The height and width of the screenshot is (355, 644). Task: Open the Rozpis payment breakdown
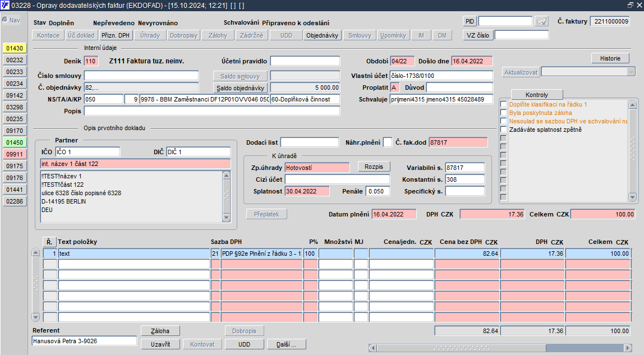click(374, 167)
